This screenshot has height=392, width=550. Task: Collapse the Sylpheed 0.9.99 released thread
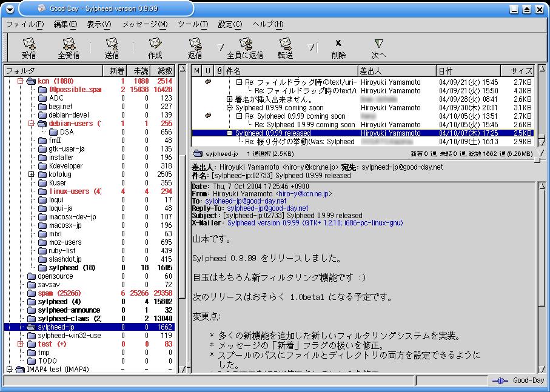click(229, 133)
